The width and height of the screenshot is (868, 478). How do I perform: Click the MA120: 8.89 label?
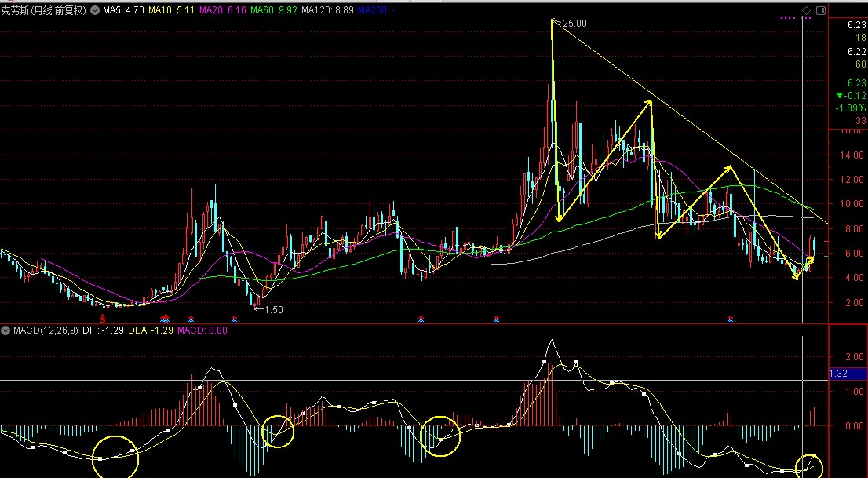pos(327,10)
